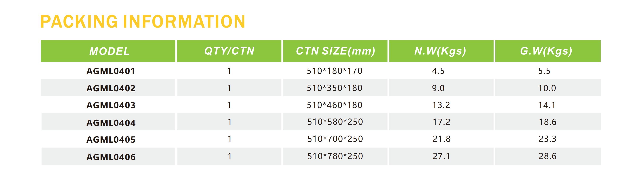Select model AGML0401 cell

coord(111,71)
